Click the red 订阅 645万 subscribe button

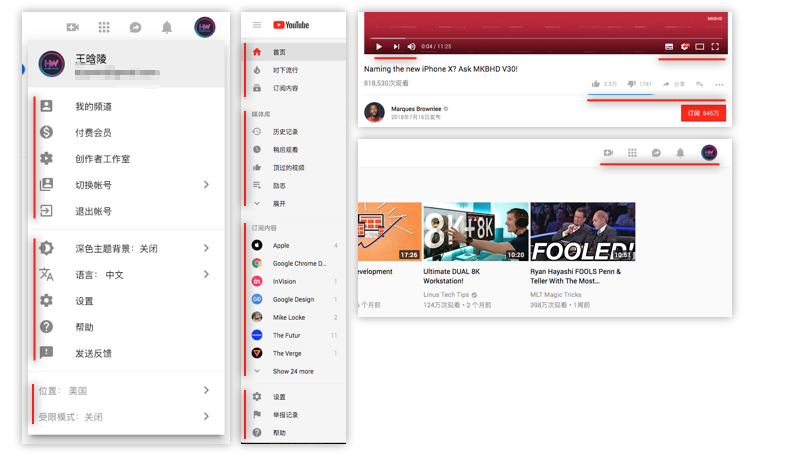703,113
